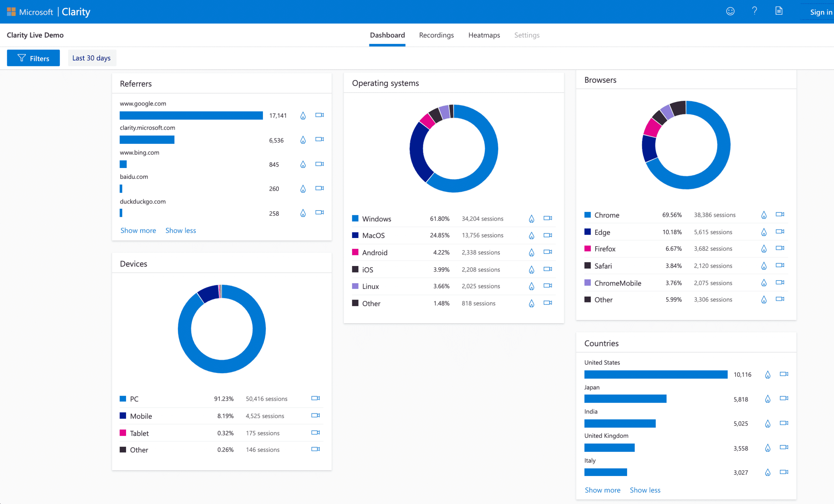Open the help question mark icon

[755, 11]
